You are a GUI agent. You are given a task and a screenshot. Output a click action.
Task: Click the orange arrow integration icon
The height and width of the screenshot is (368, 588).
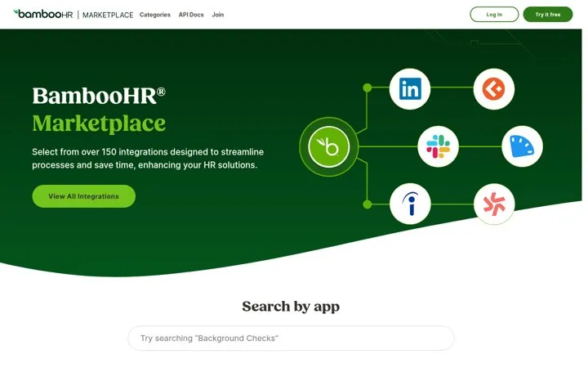click(x=494, y=89)
